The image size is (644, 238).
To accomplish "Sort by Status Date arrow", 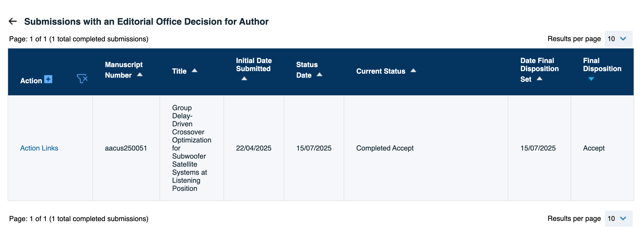I will [x=319, y=75].
